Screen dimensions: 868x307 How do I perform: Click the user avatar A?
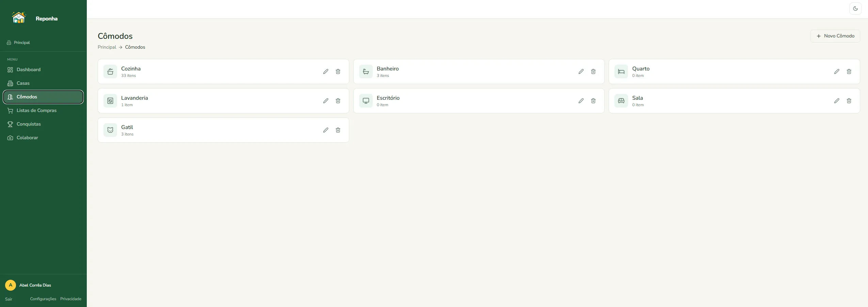tap(11, 285)
